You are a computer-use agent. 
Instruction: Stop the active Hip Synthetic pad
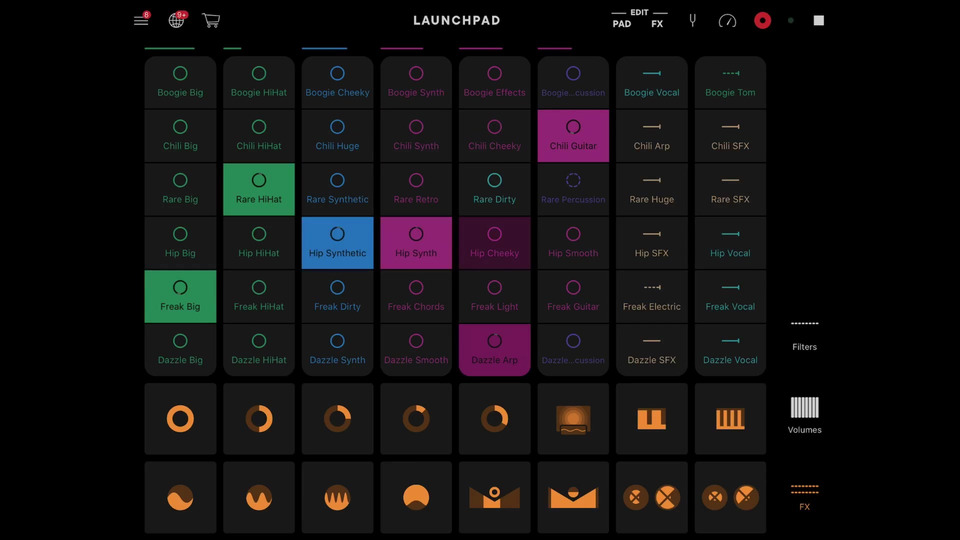click(x=337, y=243)
